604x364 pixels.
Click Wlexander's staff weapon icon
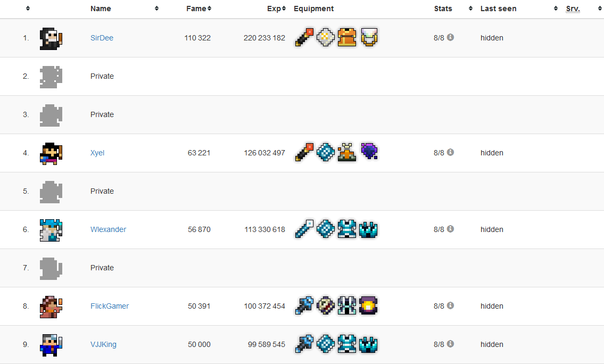pyautogui.click(x=304, y=229)
